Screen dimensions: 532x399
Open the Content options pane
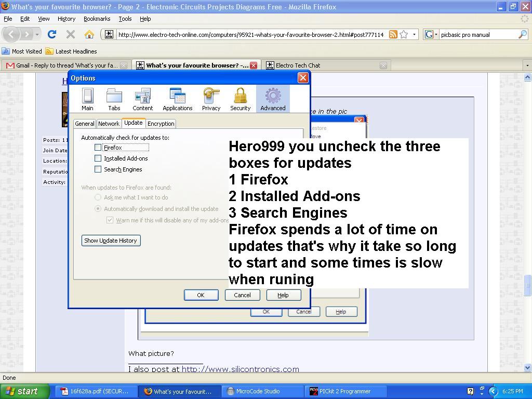142,99
